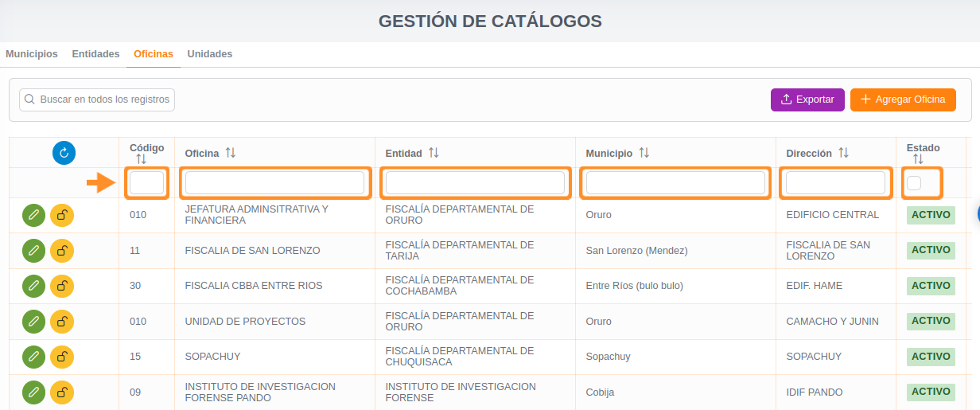The width and height of the screenshot is (980, 410).
Task: Click ACTIVO badge of UNIDAD DE PROYECTOS row
Action: (x=931, y=321)
